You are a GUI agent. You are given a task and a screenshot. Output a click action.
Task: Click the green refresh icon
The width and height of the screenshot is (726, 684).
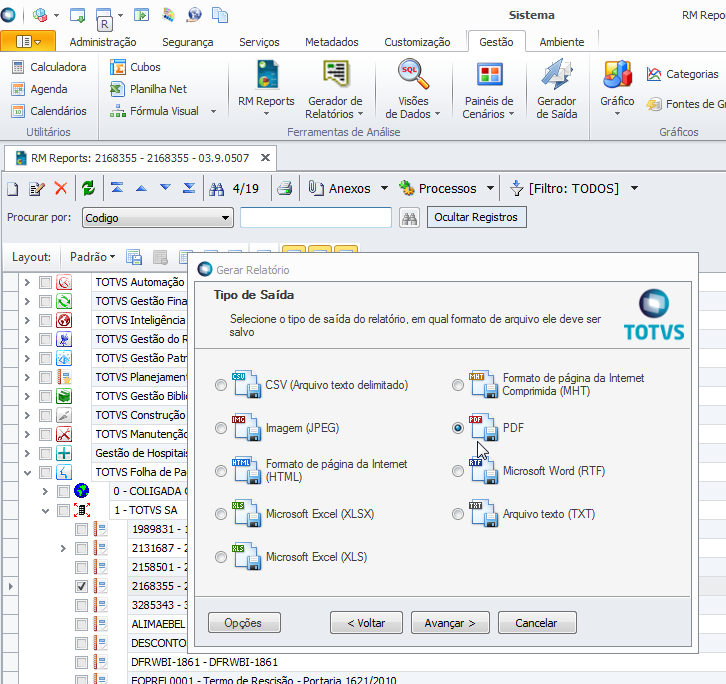(x=88, y=188)
